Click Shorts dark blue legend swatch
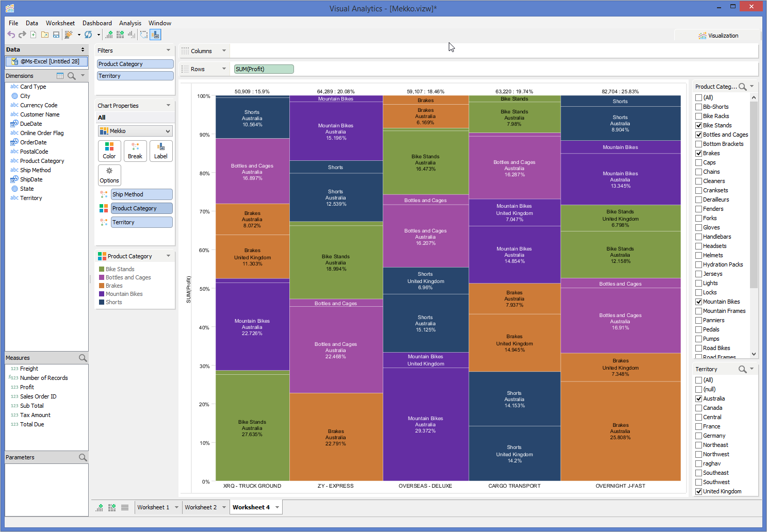Image resolution: width=767 pixels, height=532 pixels. 102,302
